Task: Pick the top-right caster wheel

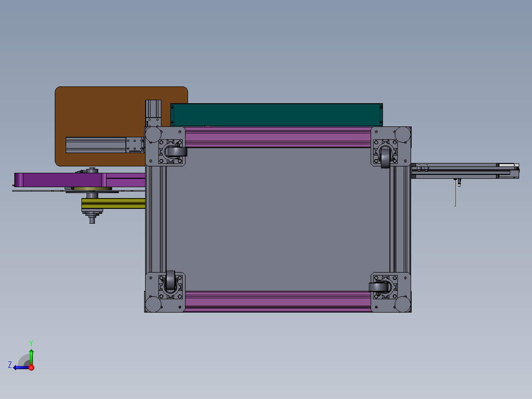Action: click(385, 158)
